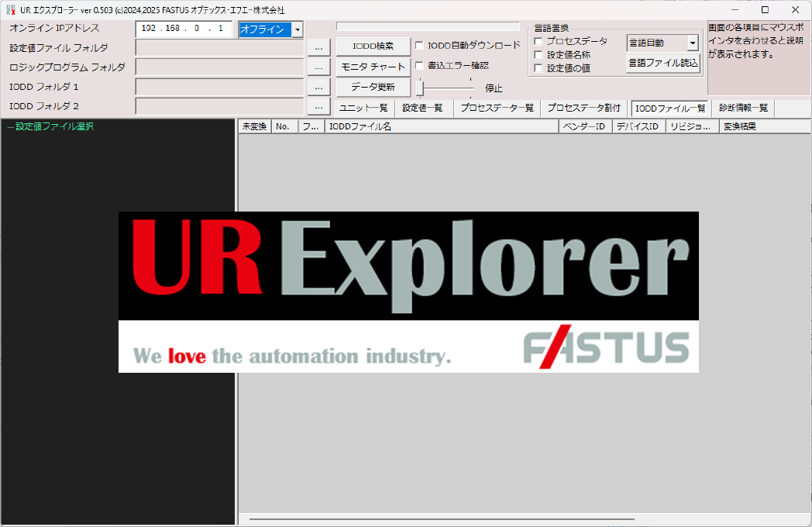Image resolution: width=812 pixels, height=527 pixels.
Task: Click browse button for IODD フォルダ 1
Action: (318, 87)
